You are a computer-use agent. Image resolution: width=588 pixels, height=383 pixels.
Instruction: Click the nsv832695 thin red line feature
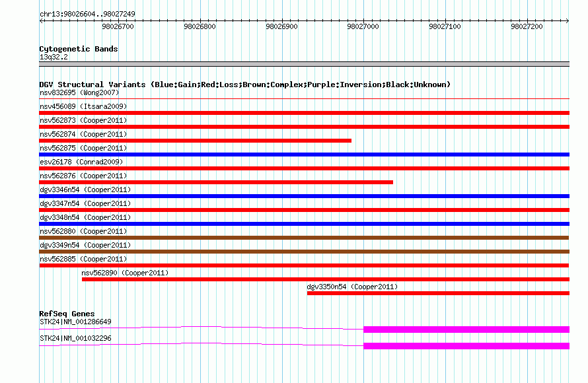click(x=304, y=98)
